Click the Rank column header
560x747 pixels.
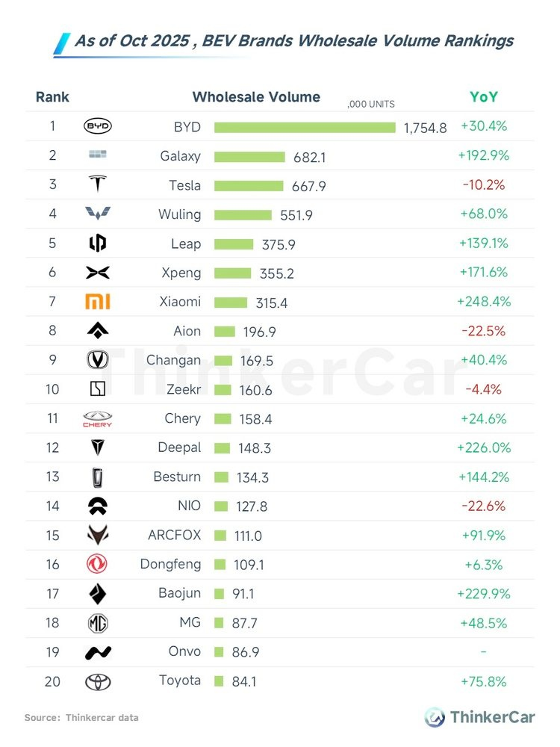[x=52, y=97]
